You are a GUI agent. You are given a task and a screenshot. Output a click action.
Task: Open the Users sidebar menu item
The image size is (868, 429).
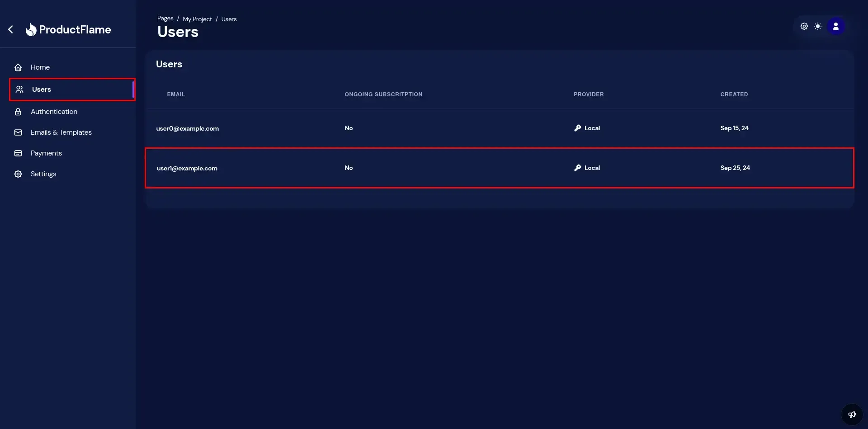42,90
